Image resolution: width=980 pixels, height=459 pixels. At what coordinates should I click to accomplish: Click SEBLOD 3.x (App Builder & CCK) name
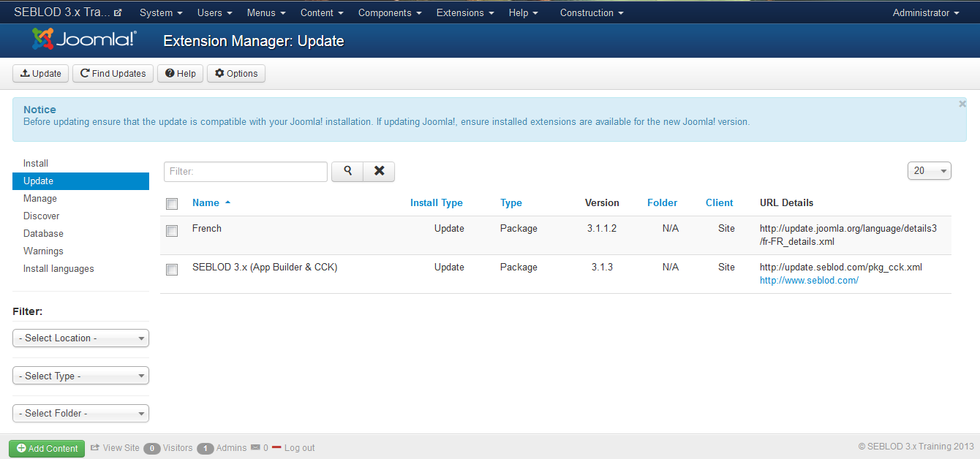click(x=265, y=267)
